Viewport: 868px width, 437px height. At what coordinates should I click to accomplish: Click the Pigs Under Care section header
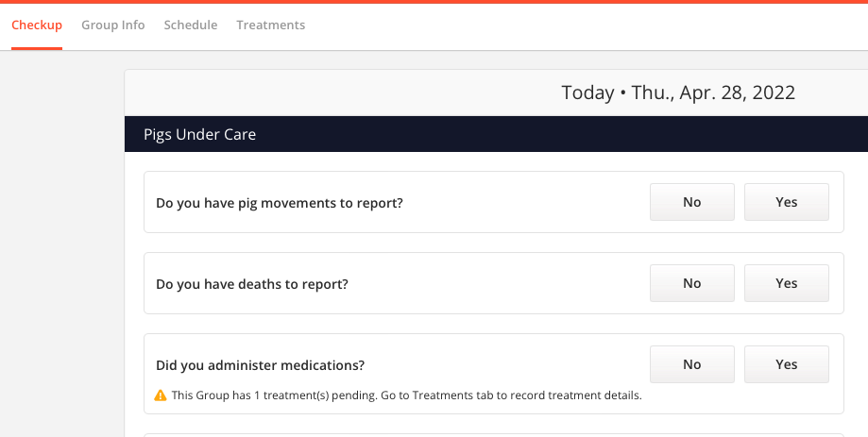(496, 134)
